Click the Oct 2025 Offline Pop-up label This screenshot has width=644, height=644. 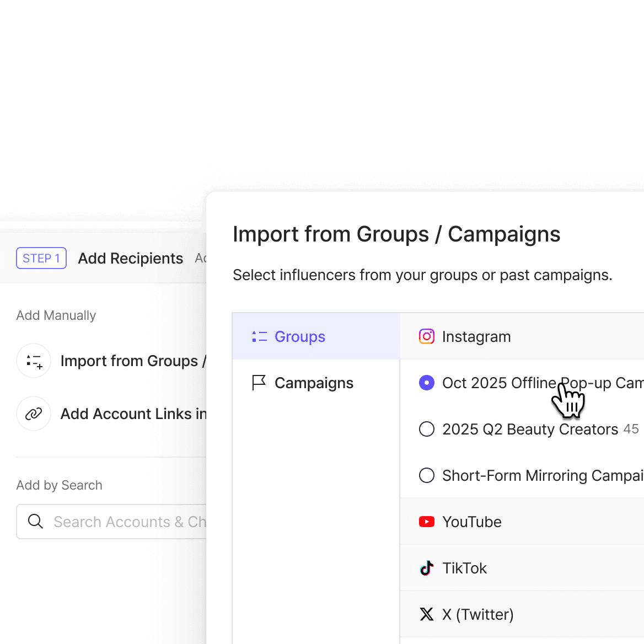coord(543,383)
